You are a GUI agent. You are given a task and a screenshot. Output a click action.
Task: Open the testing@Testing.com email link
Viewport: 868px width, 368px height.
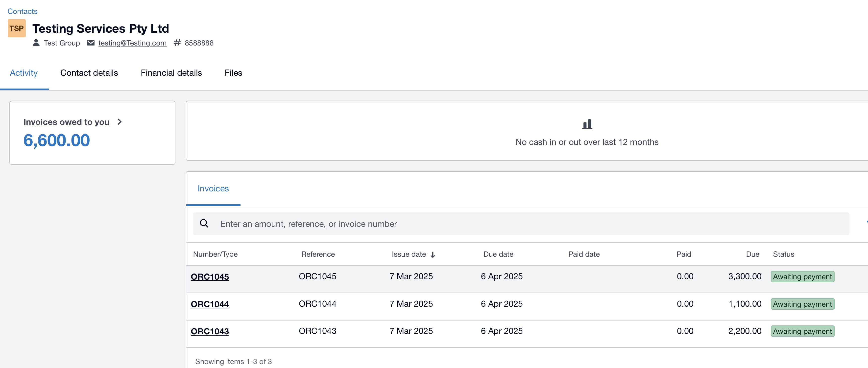click(x=132, y=43)
